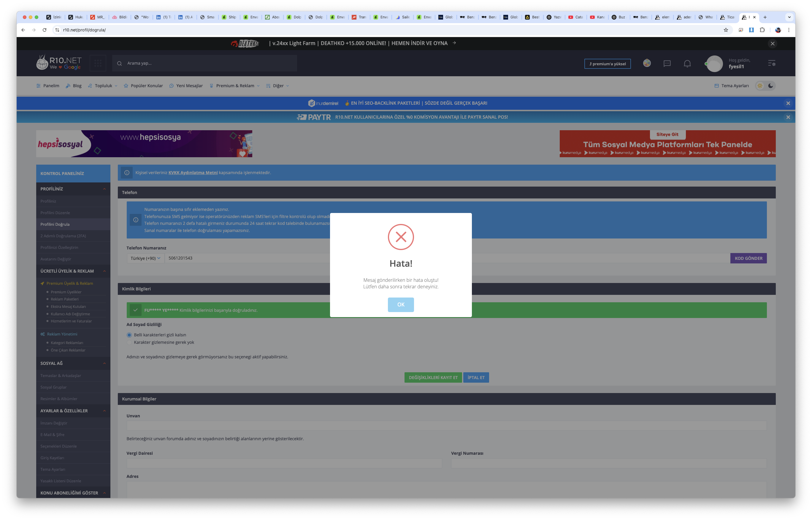
Task: Open Panelim in the navigation bar
Action: pos(47,86)
